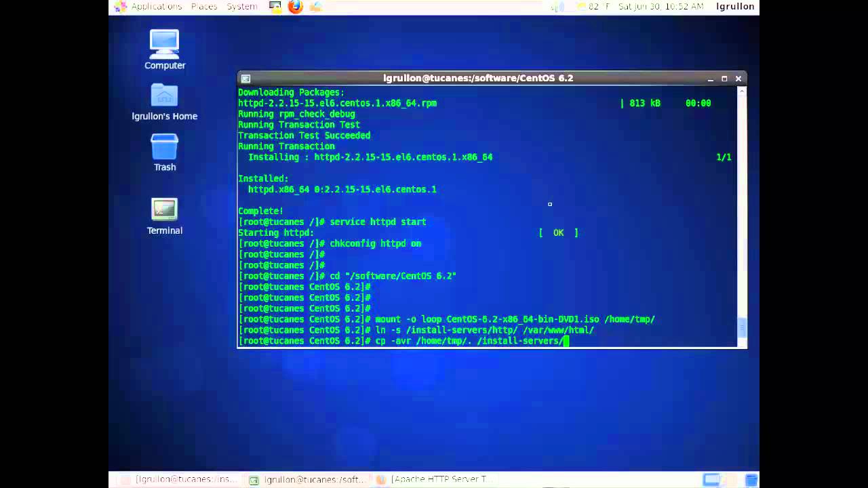The image size is (868, 488).
Task: Open the Computer desktop icon
Action: click(165, 49)
